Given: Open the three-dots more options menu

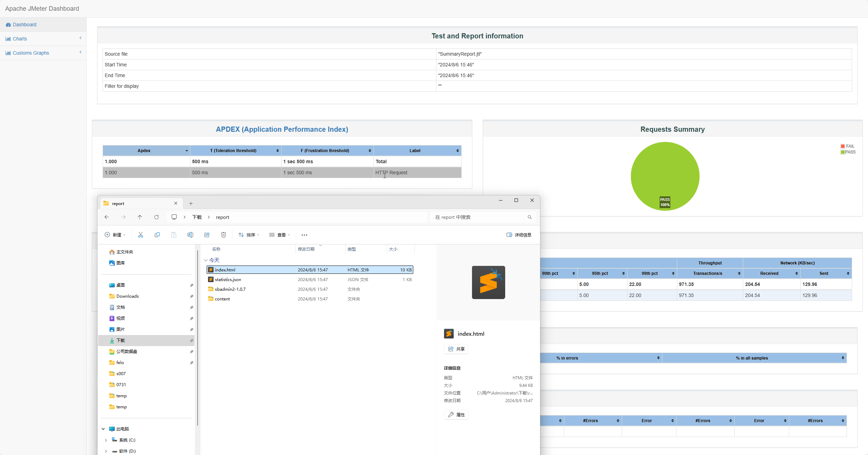Looking at the screenshot, I should [x=304, y=235].
